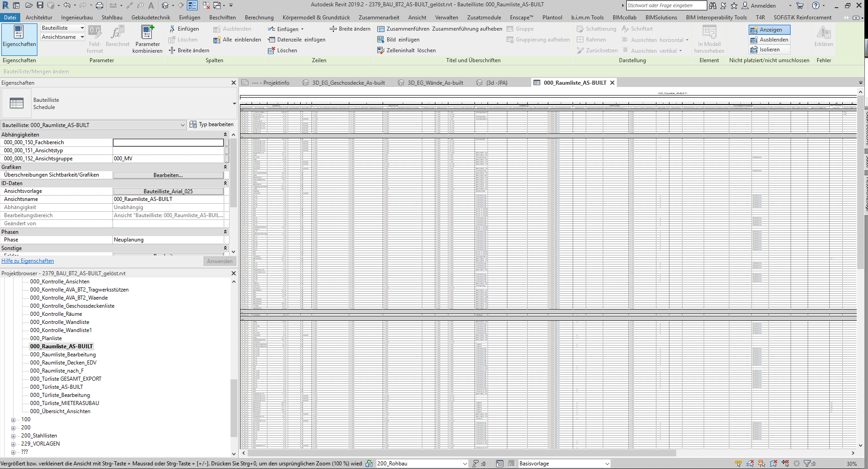This screenshot has height=469, width=868.
Task: Click Zelleninhalt löschen icon
Action: [x=381, y=50]
